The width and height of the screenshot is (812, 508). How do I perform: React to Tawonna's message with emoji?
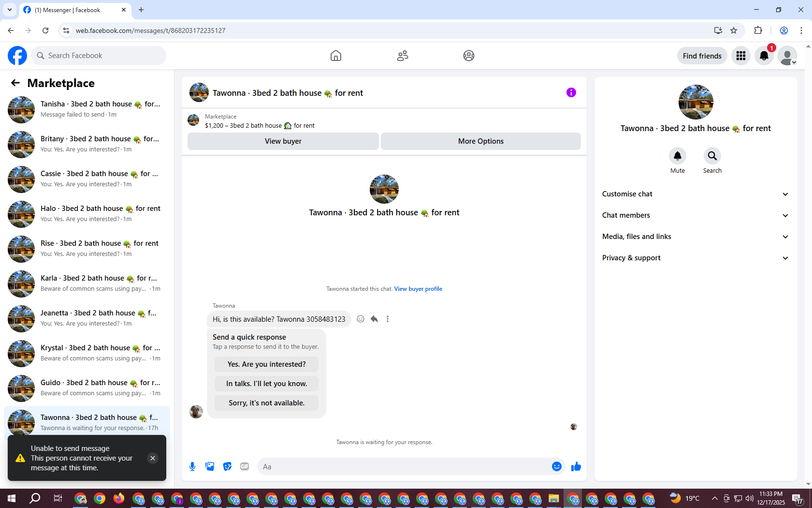[x=361, y=319]
